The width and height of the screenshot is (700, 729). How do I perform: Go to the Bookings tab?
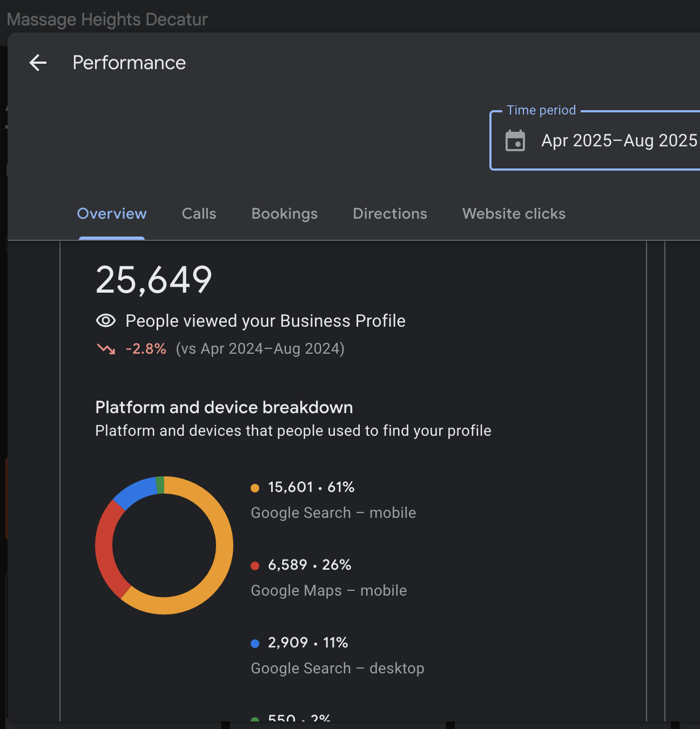284,214
